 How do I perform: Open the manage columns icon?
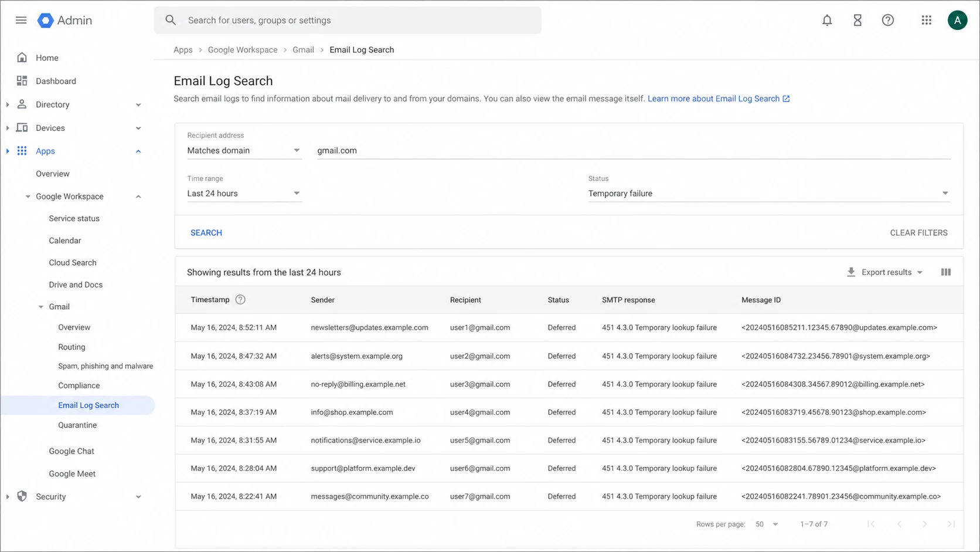point(945,272)
